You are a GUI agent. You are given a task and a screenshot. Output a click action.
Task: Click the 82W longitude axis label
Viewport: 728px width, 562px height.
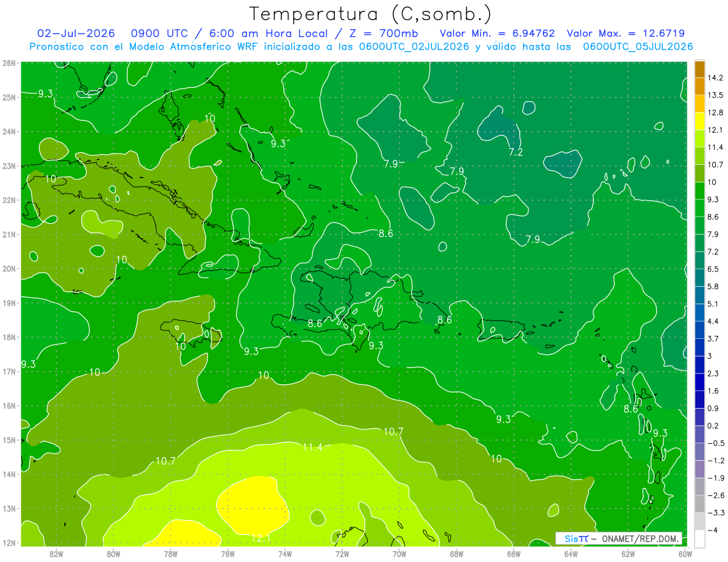(x=56, y=554)
